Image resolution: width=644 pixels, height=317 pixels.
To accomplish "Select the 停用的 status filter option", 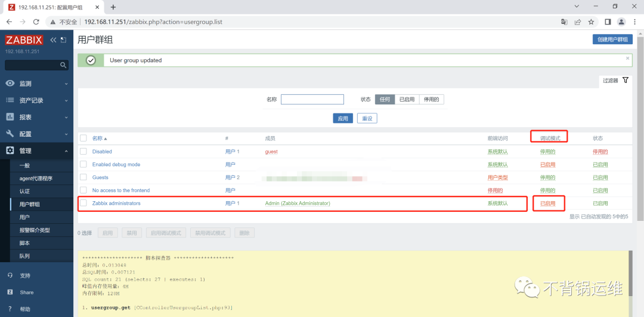I will [x=431, y=100].
